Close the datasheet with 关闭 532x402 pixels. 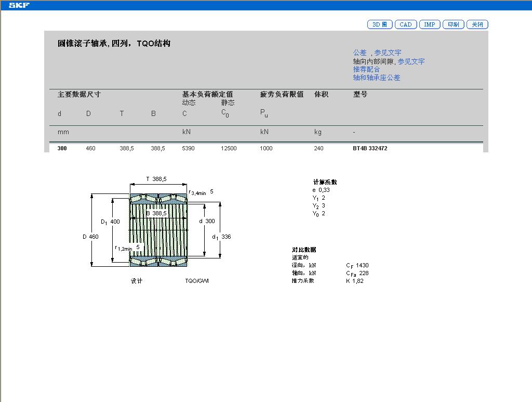click(476, 24)
